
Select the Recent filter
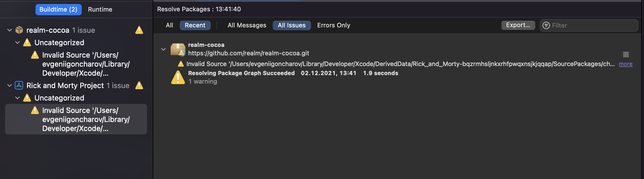[x=195, y=25]
